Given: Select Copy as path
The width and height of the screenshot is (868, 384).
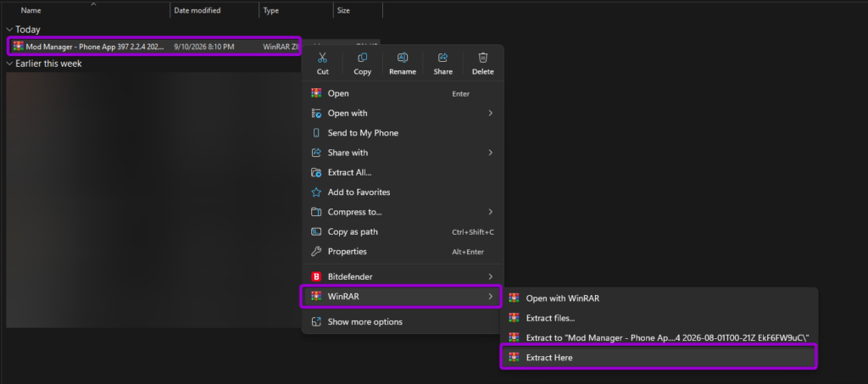Looking at the screenshot, I should click(403, 231).
